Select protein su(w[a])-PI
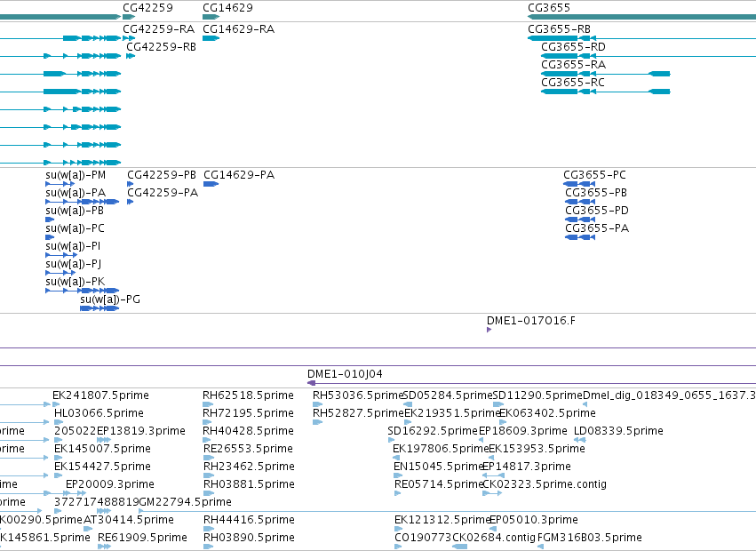Viewport: 756px width, 551px height. click(73, 246)
